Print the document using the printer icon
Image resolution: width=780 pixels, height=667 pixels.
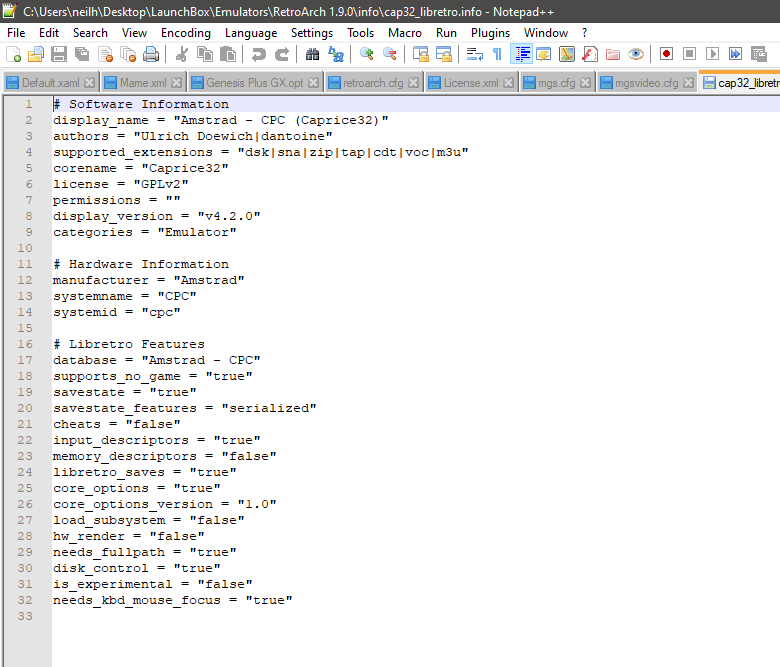(x=151, y=54)
